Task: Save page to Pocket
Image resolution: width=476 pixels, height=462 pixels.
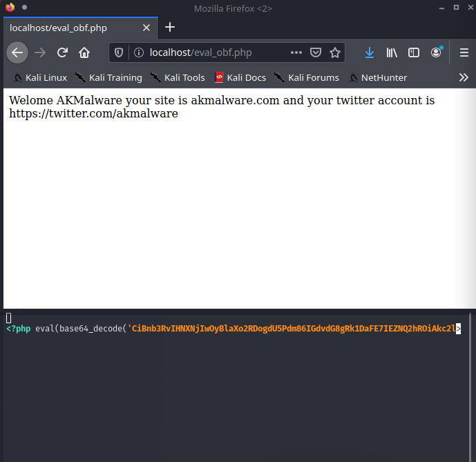Action: point(315,52)
